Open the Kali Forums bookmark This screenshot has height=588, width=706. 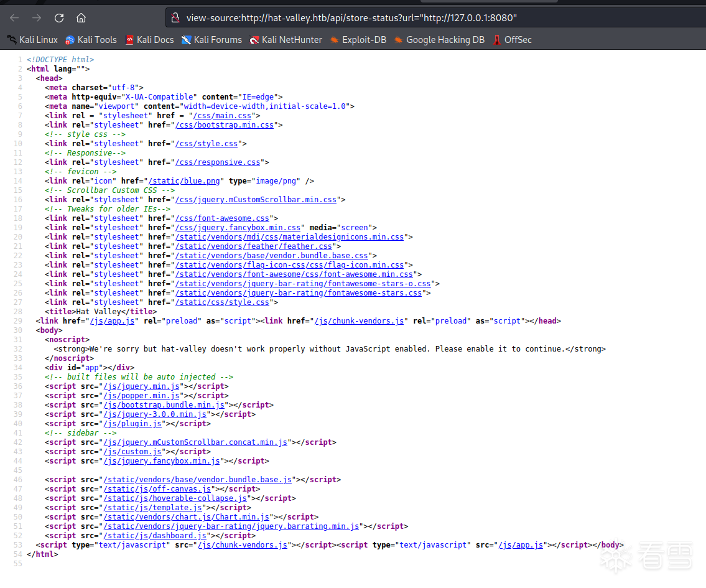211,40
